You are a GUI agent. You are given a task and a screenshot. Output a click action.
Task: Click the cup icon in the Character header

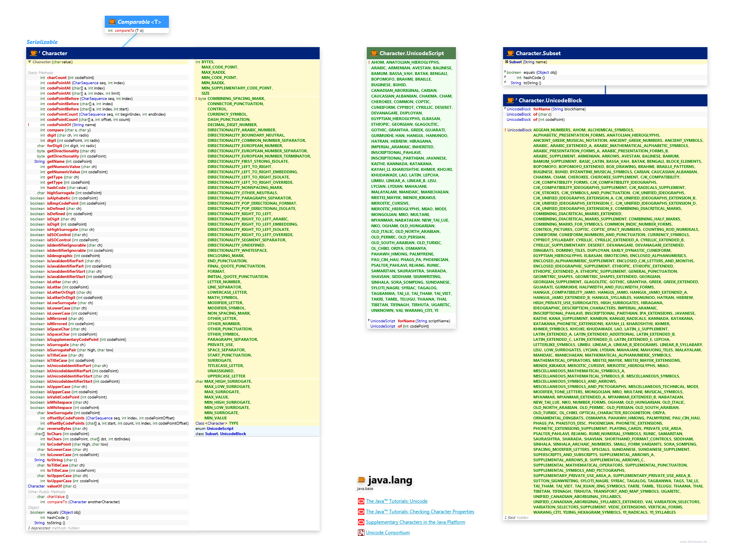(34, 53)
